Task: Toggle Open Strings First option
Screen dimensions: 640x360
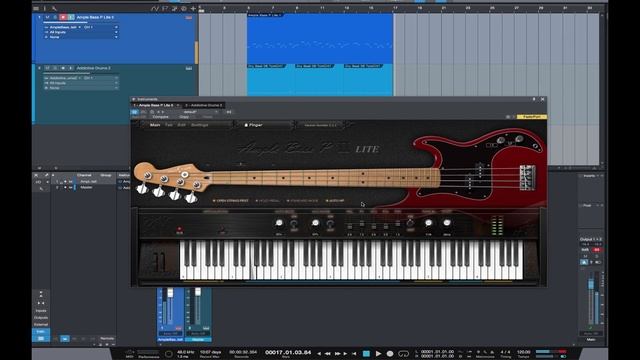Action: pos(231,201)
